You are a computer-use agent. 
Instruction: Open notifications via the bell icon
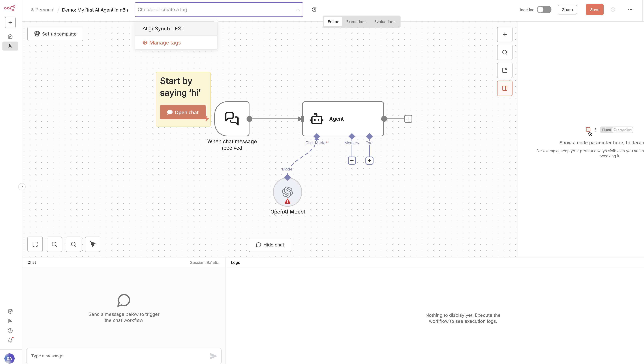(10, 340)
